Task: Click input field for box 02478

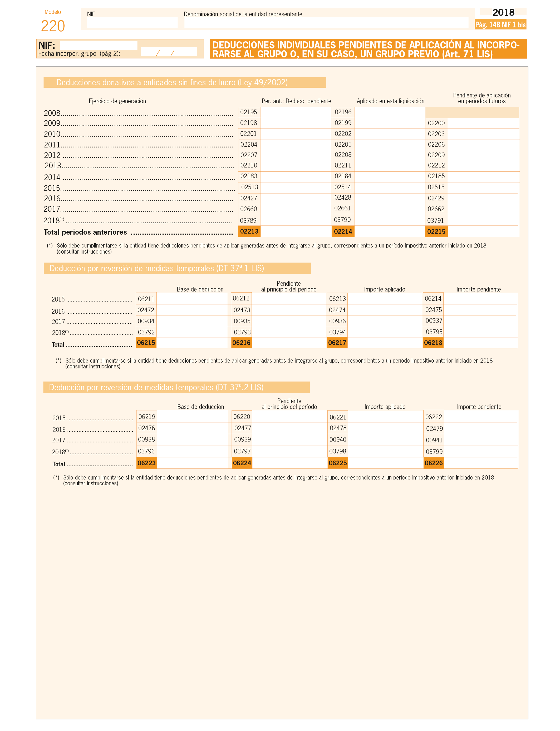Action: tap(386, 428)
